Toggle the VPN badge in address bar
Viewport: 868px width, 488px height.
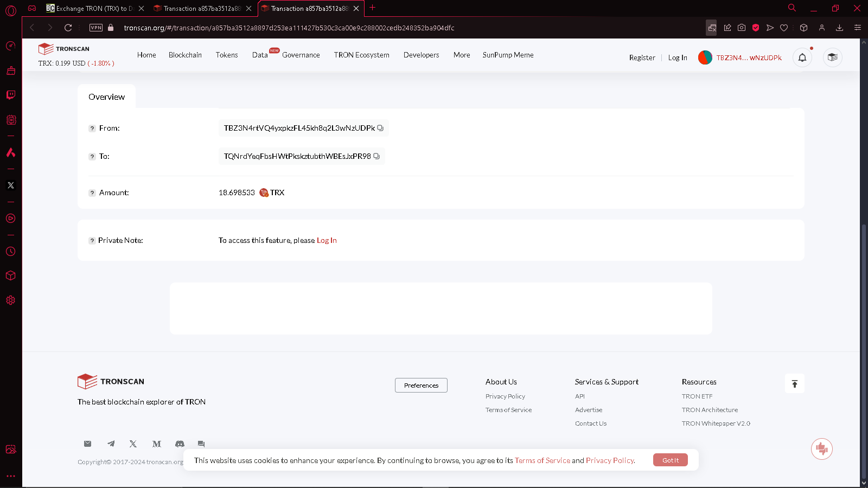(x=96, y=28)
